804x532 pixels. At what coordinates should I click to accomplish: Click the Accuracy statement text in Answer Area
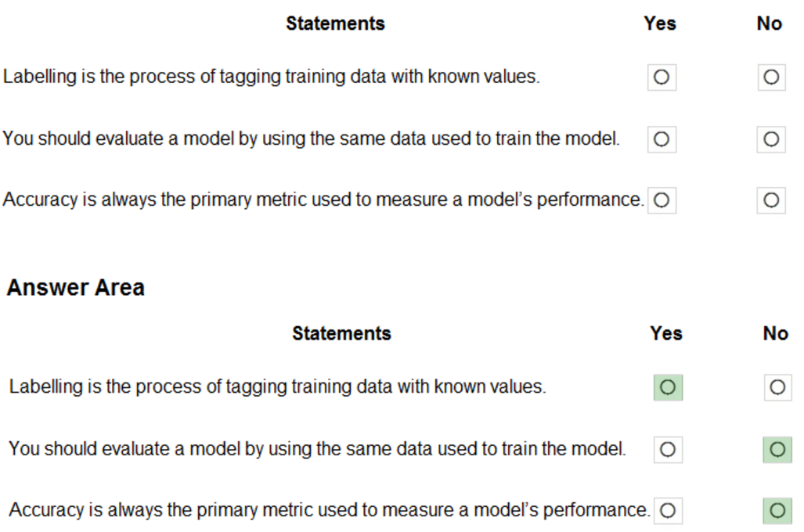pyautogui.click(x=330, y=510)
